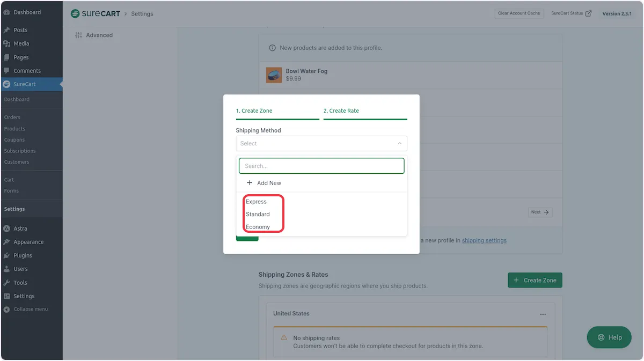The image size is (644, 361).
Task: Click the WordPress Settings sliders icon
Action: pos(6,296)
